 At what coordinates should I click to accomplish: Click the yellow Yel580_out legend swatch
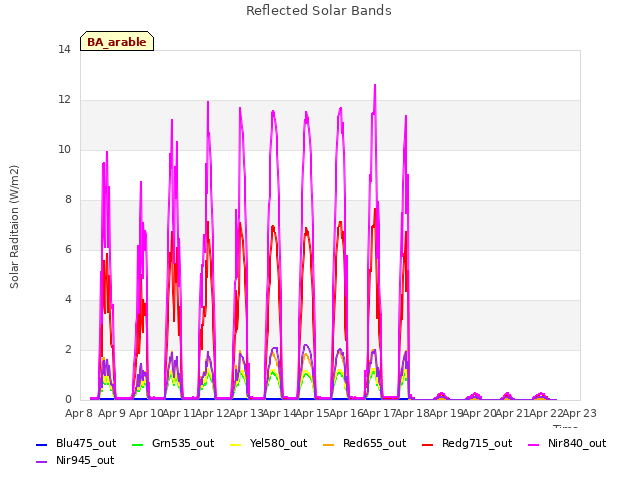pos(236,445)
